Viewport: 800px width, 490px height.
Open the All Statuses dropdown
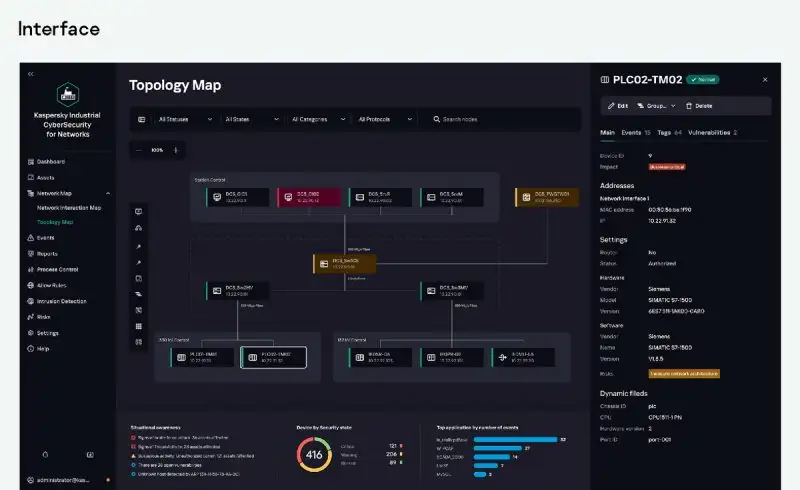point(185,119)
